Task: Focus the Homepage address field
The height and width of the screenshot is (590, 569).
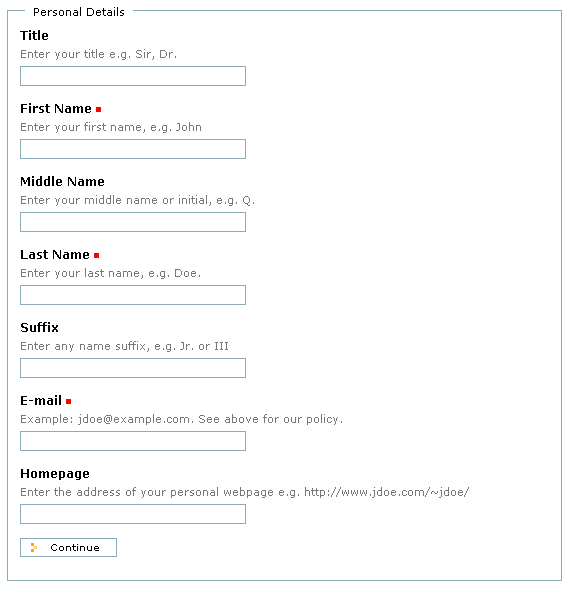Action: (x=133, y=514)
